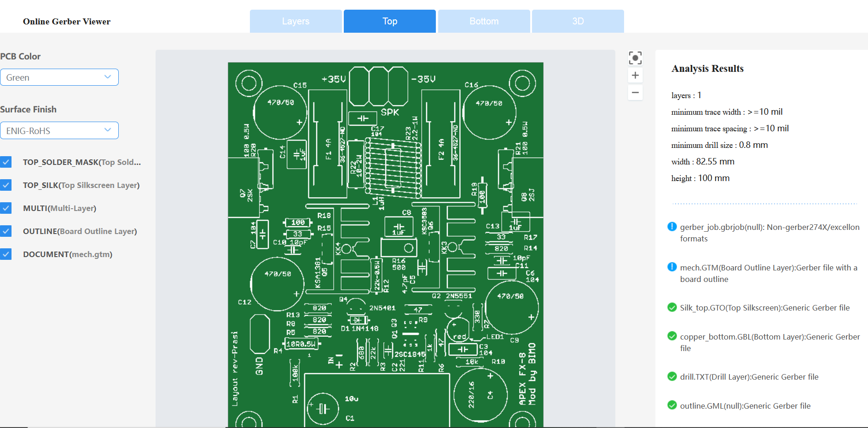The height and width of the screenshot is (428, 868).
Task: Click the OUTLINE(Board Outline Layer) label
Action: coord(80,231)
